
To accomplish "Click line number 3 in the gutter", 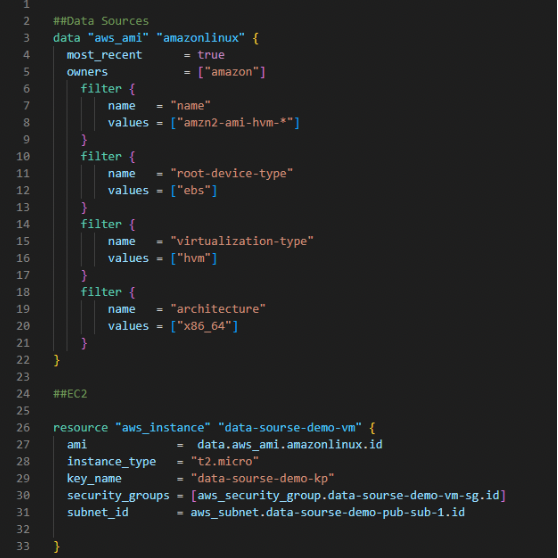I will pos(26,38).
